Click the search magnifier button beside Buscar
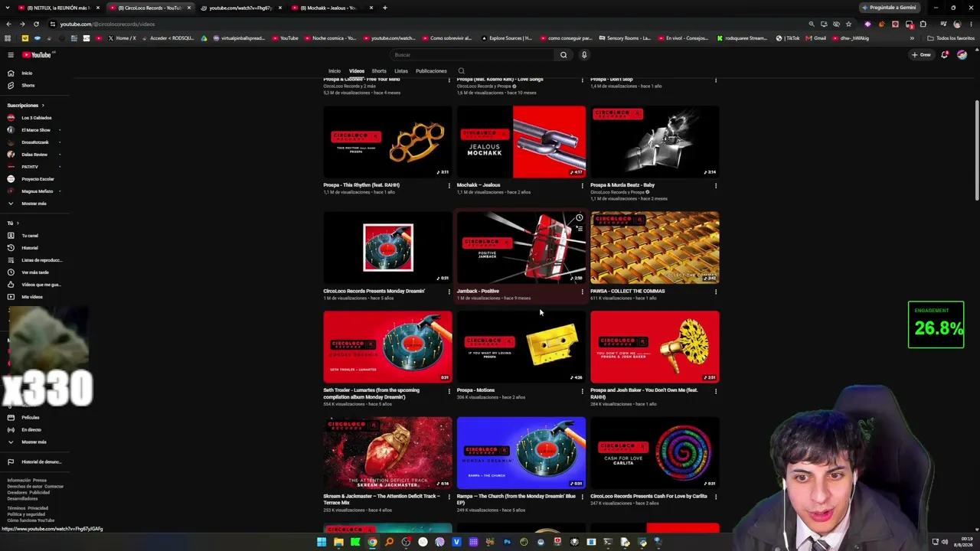 click(563, 54)
